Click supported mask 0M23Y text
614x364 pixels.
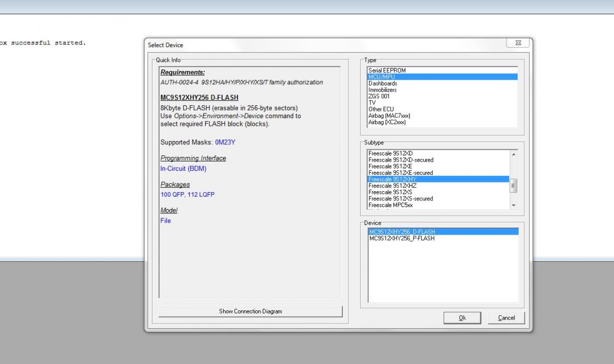[x=225, y=142]
